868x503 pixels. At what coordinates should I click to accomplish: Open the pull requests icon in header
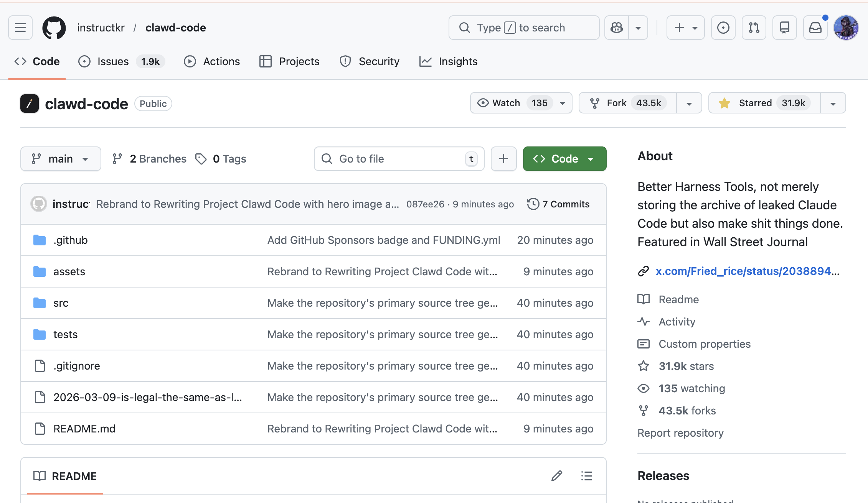(754, 28)
